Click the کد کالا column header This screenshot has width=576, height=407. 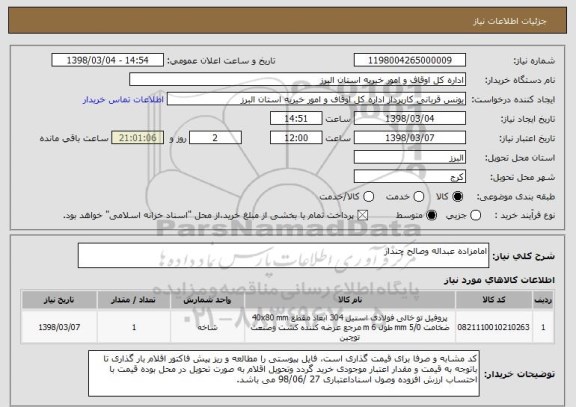pos(494,300)
